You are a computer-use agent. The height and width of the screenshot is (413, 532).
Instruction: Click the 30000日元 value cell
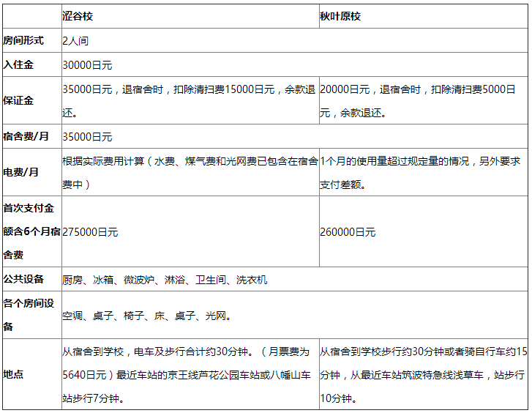87,64
